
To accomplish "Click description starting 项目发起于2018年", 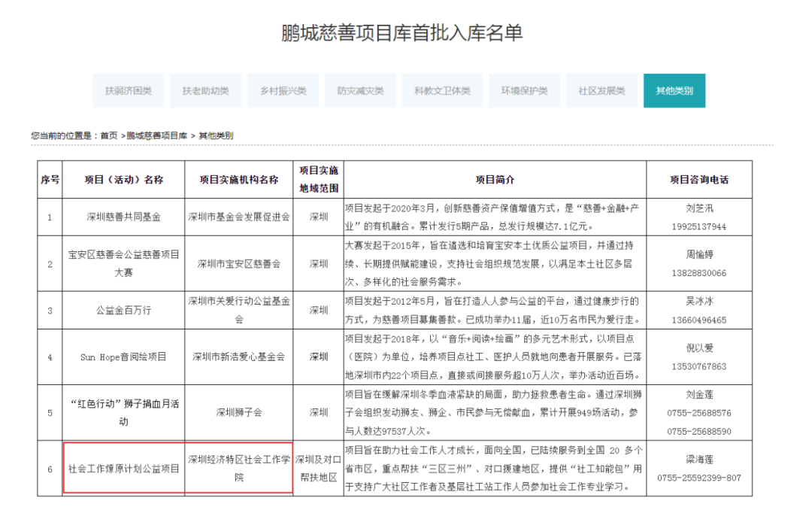I will pos(493,357).
